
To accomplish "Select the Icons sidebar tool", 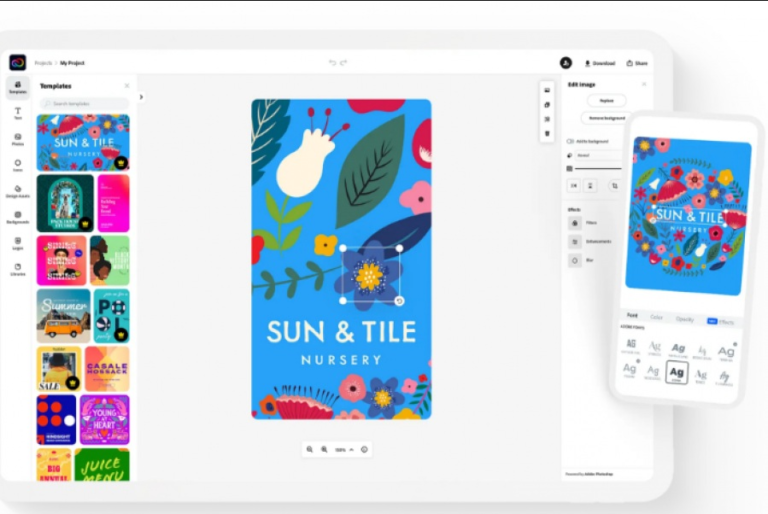I will click(x=17, y=165).
